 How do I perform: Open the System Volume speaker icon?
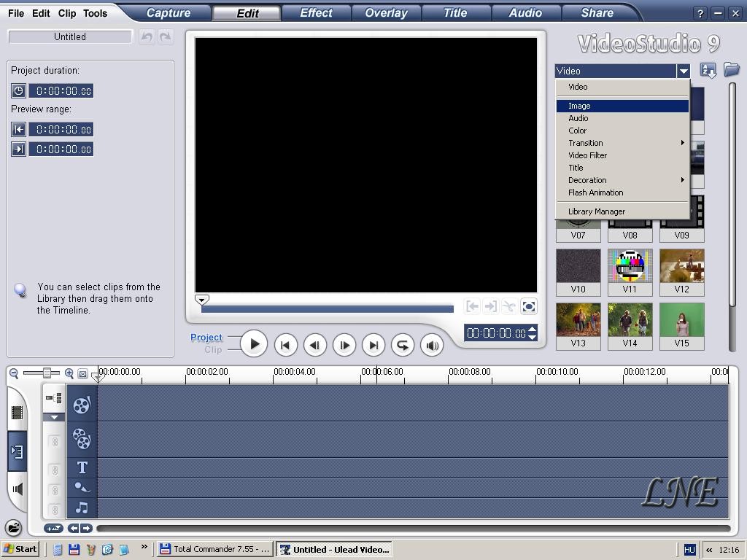[432, 345]
